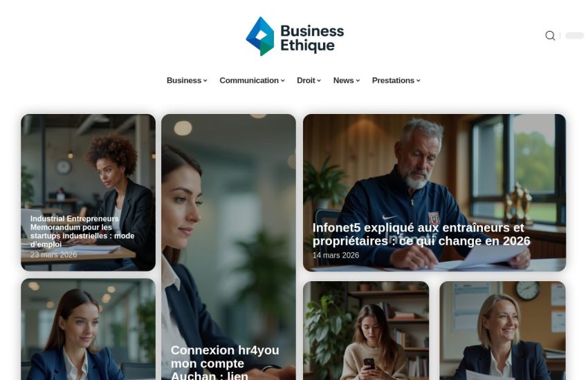588x380 pixels.
Task: Click the search magnifier icon
Action: point(550,35)
